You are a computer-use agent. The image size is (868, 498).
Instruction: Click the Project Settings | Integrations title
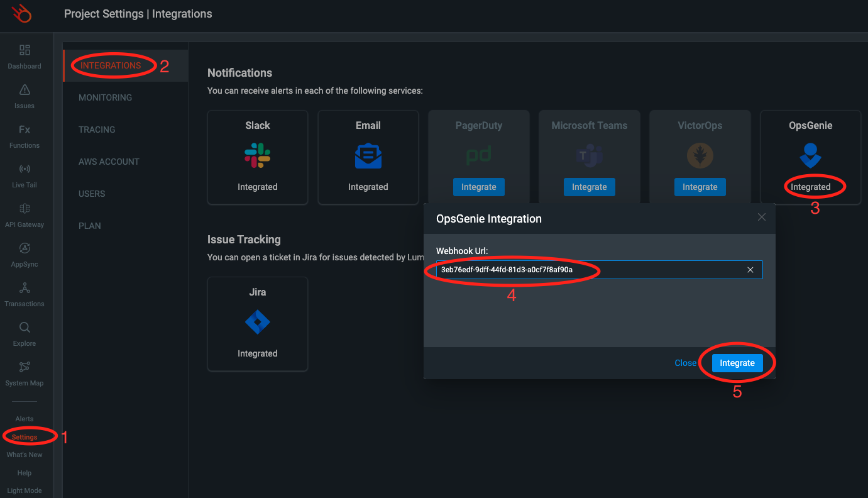click(138, 14)
